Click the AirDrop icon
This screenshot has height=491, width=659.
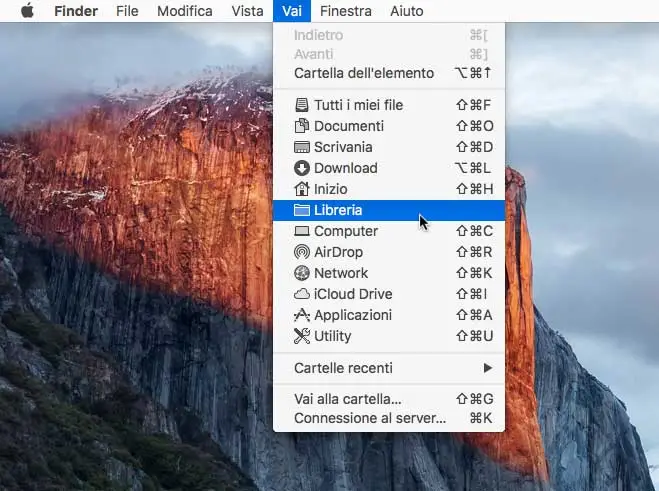coord(301,252)
